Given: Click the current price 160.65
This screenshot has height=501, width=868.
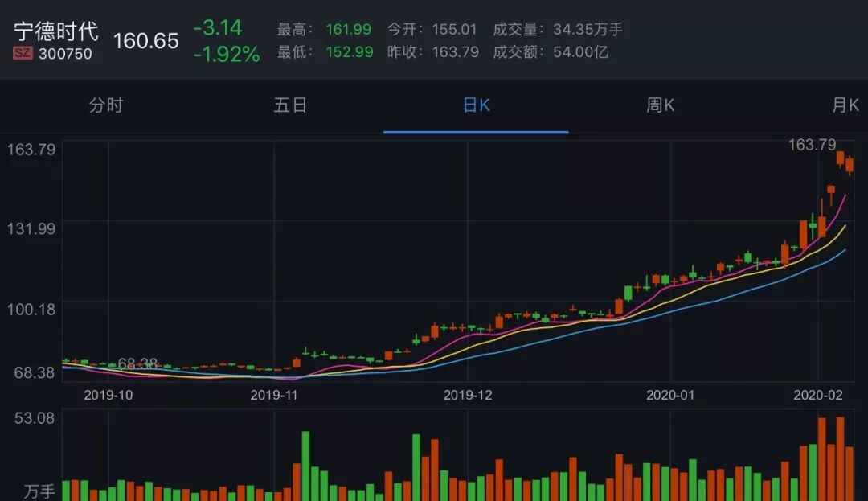Looking at the screenshot, I should [x=146, y=41].
